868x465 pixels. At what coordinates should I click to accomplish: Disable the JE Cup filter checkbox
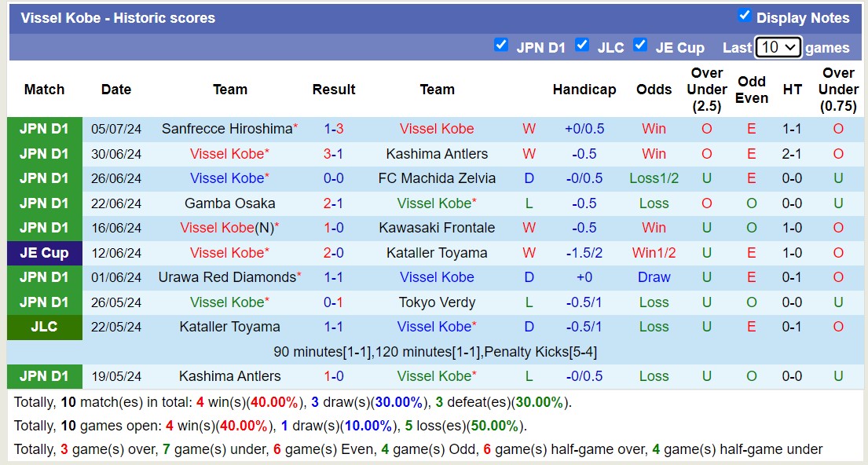[640, 45]
